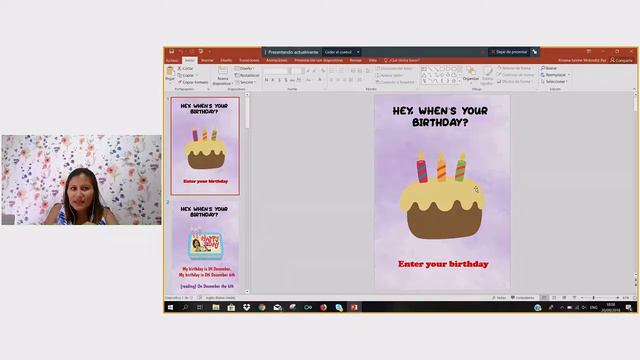
Task: Open Presentación con diapositivas tab
Action: click(318, 60)
